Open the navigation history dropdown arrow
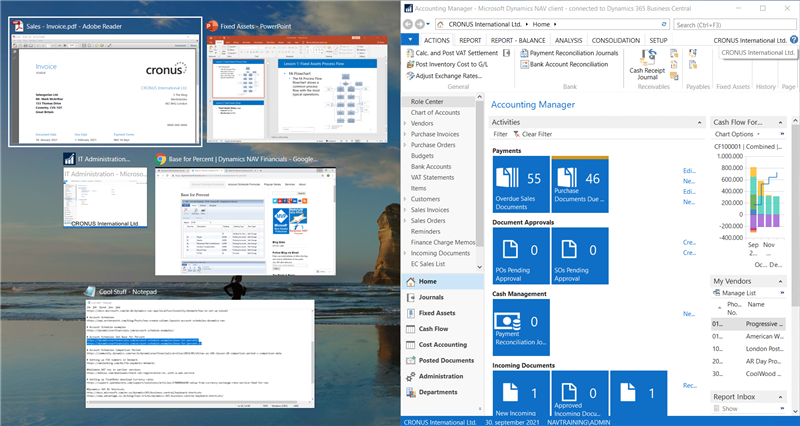800x426 pixels. pyautogui.click(x=428, y=24)
